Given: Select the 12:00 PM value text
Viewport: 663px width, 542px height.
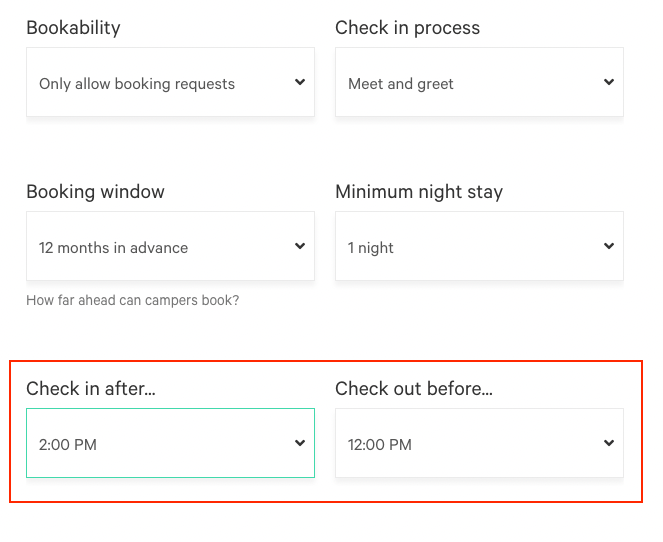Looking at the screenshot, I should point(380,445).
